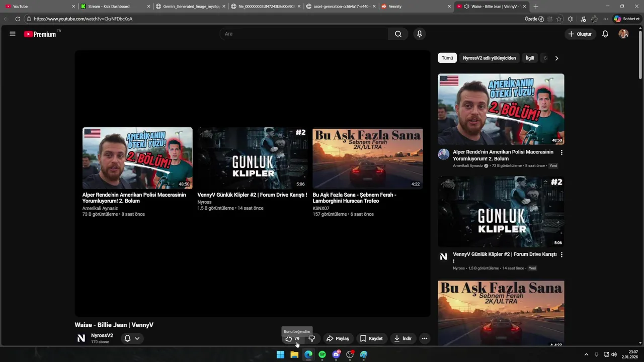Open the NyrossV2 channel name link
Image resolution: width=644 pixels, height=362 pixels.
[102, 335]
